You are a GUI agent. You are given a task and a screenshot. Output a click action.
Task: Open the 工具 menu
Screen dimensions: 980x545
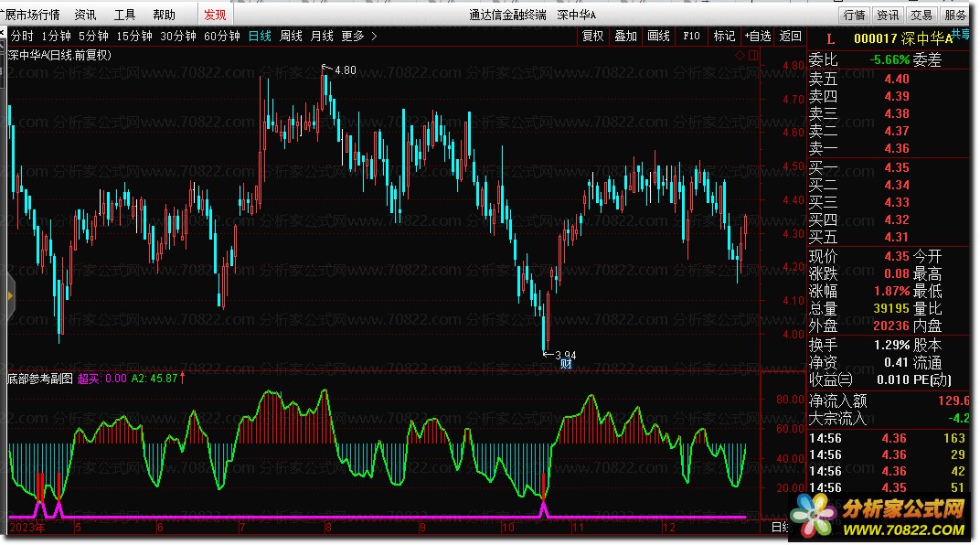[x=124, y=15]
